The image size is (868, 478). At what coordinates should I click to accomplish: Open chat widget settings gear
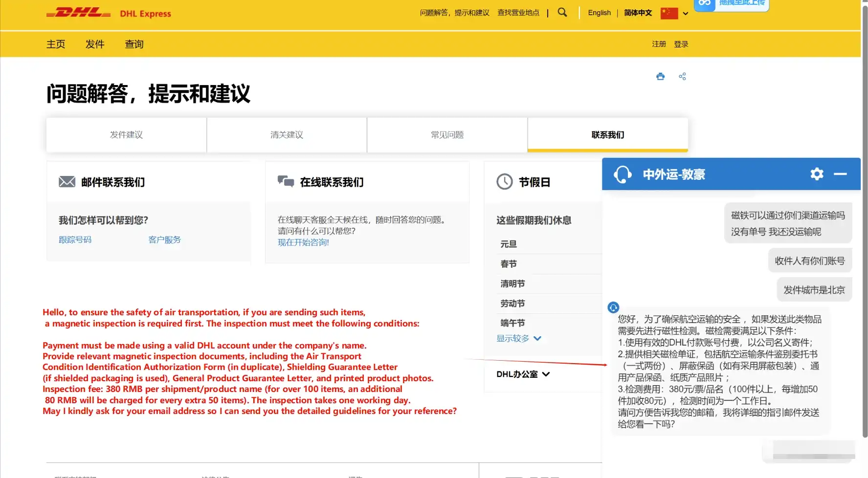pyautogui.click(x=816, y=174)
